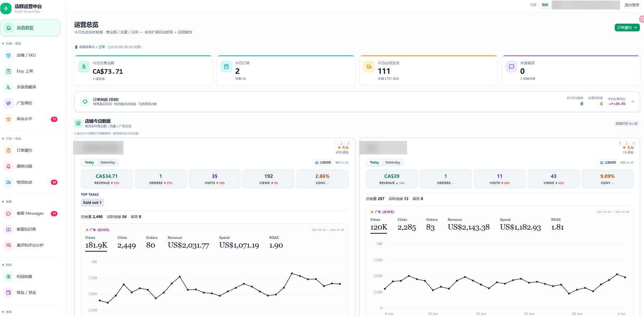Image resolution: width=644 pixels, height=317 pixels.
Task: Click the message icon on 未读留言 card
Action: pyautogui.click(x=512, y=67)
